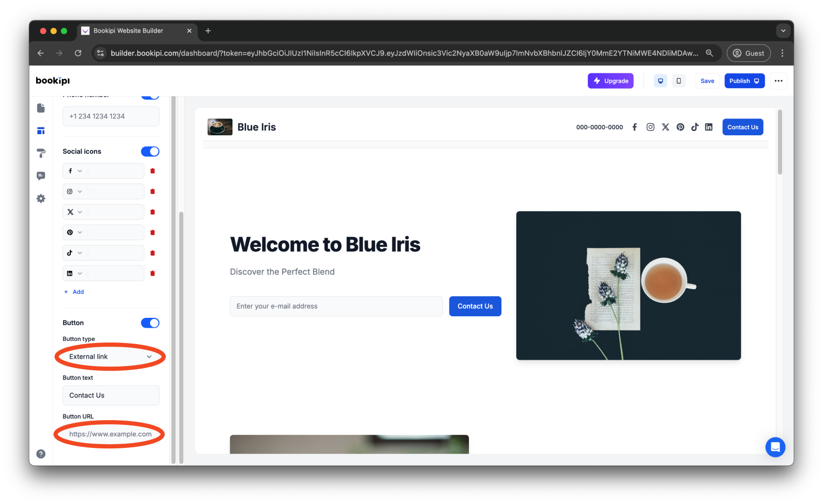Open the Guest profile button
The width and height of the screenshot is (823, 504).
pyautogui.click(x=749, y=53)
